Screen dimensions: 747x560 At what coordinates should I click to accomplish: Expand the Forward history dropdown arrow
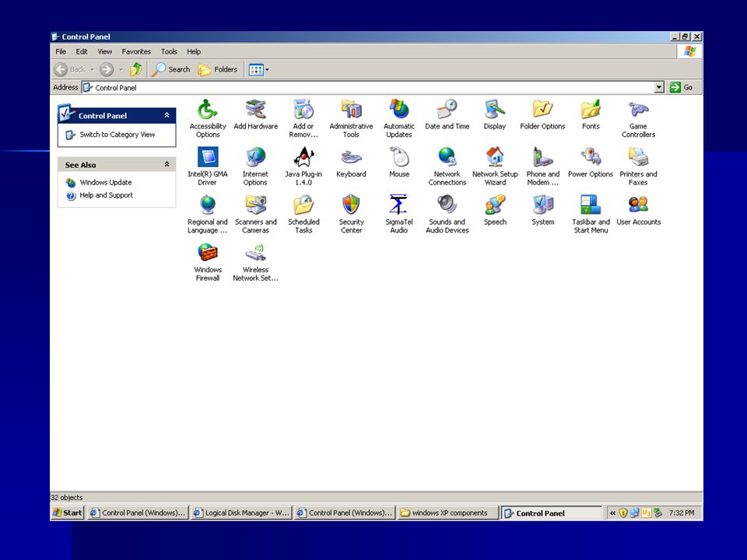tap(121, 69)
